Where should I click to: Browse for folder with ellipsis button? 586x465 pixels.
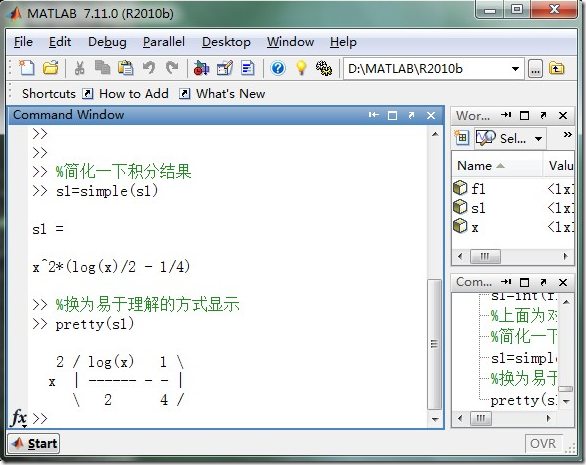[536, 69]
